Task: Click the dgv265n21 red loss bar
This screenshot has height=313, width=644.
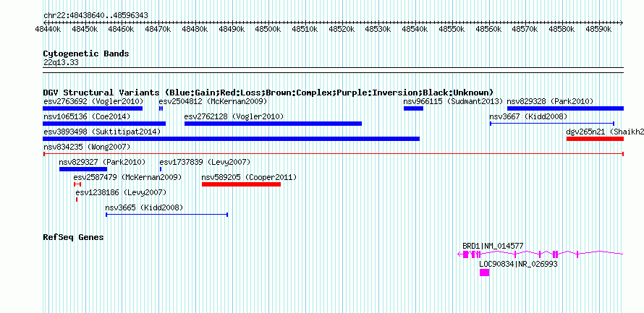Action: [595, 139]
